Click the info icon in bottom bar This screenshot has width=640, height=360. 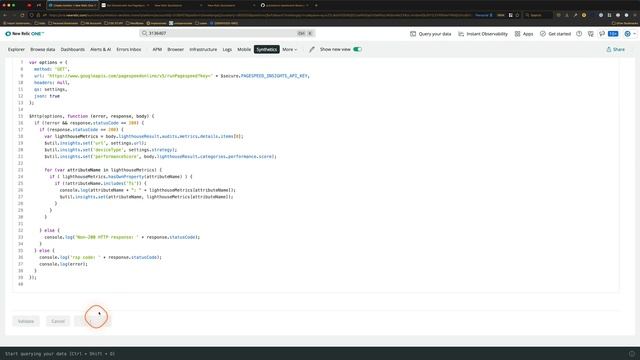[632, 354]
